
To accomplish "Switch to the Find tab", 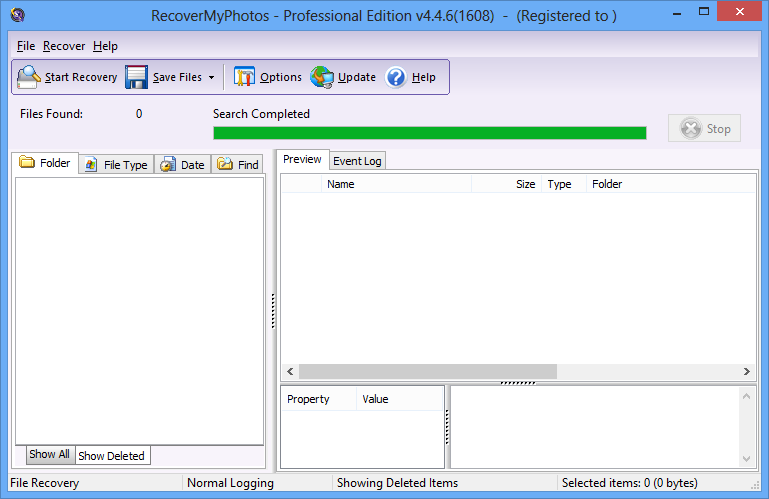I will click(x=237, y=165).
